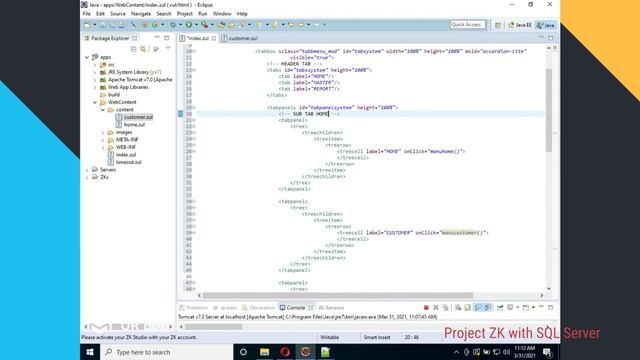
Task: Click the taskbar search box
Action: click(x=167, y=352)
